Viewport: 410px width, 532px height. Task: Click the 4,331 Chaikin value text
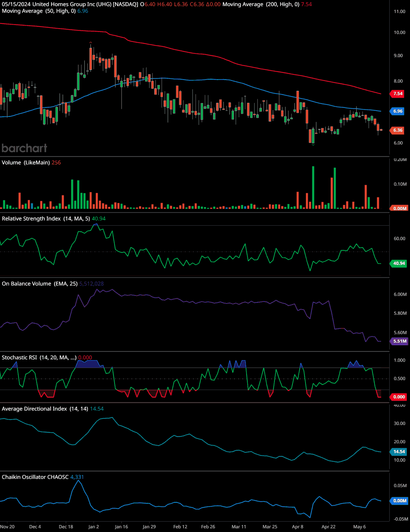[77, 477]
